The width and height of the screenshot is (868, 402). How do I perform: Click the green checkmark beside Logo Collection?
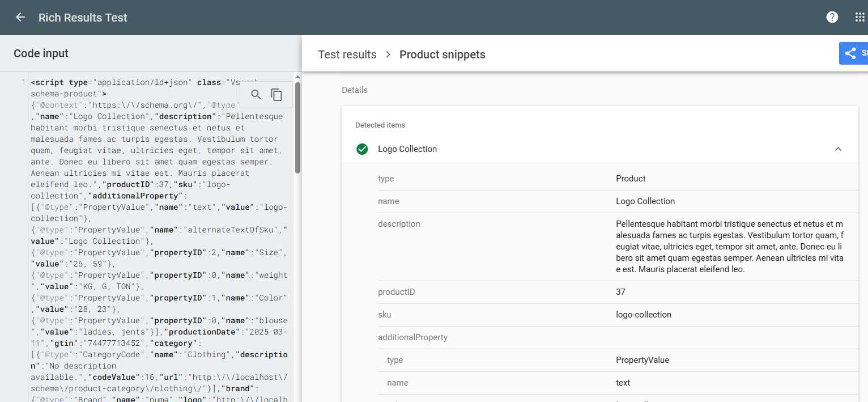(362, 149)
